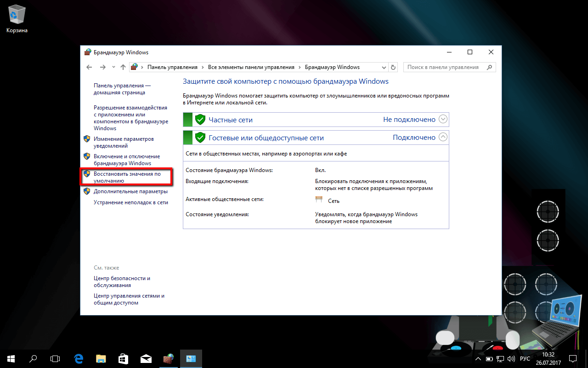
Task: Open File Explorer from the taskbar
Action: (x=101, y=358)
